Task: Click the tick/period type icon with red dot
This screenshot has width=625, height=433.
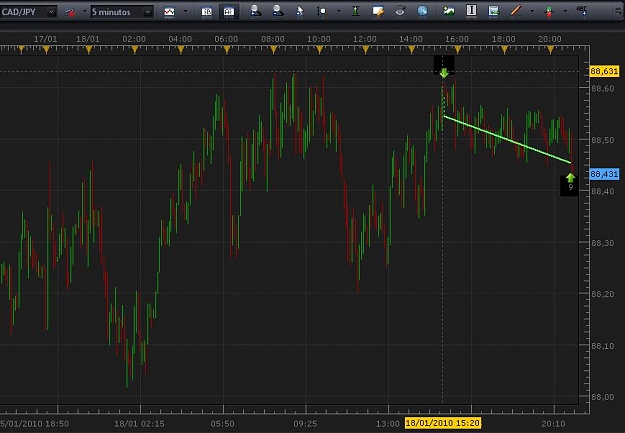Action: pos(70,12)
